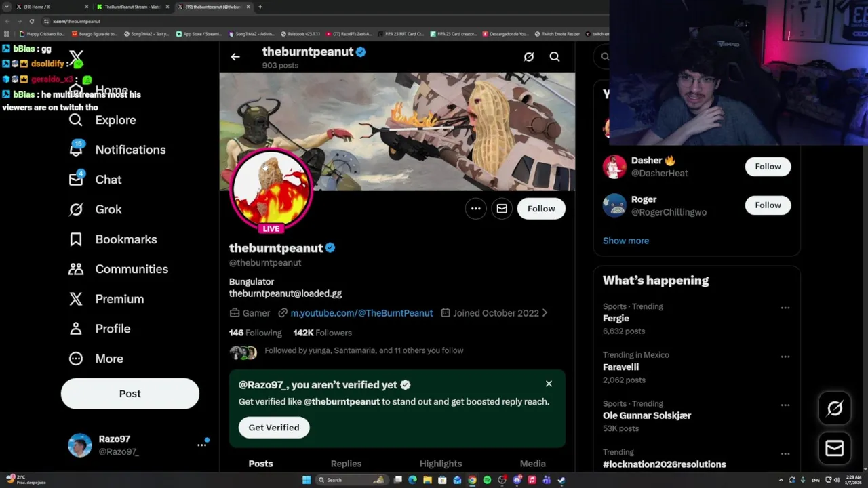Click the message envelope icon next to Follow

point(502,209)
